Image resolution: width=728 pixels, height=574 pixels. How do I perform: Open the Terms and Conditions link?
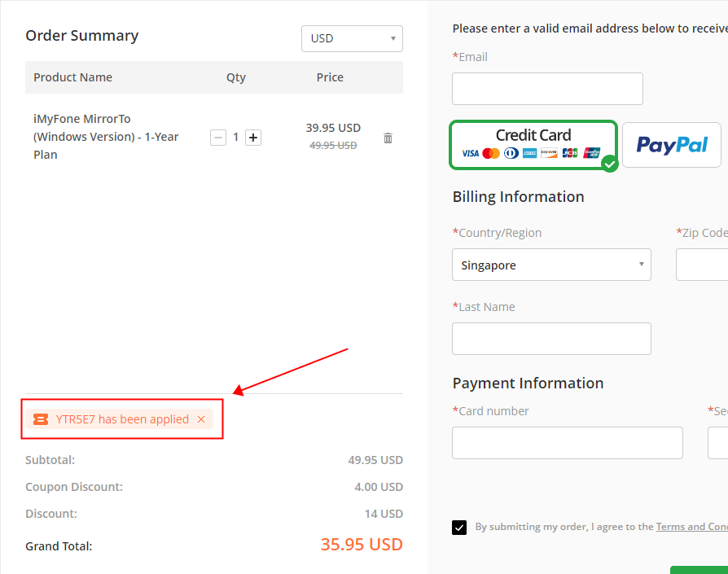[x=692, y=527]
